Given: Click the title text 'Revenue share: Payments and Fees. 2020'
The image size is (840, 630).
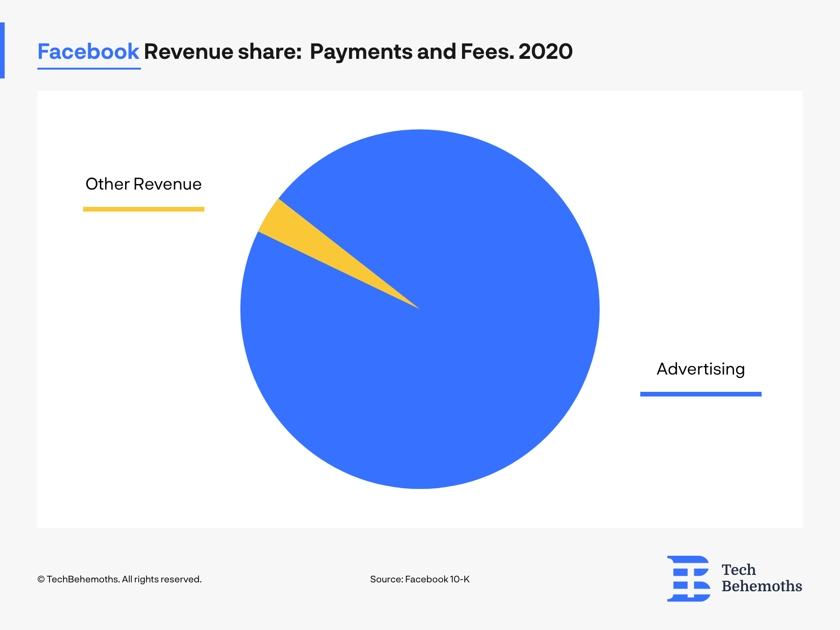Looking at the screenshot, I should pyautogui.click(x=358, y=51).
